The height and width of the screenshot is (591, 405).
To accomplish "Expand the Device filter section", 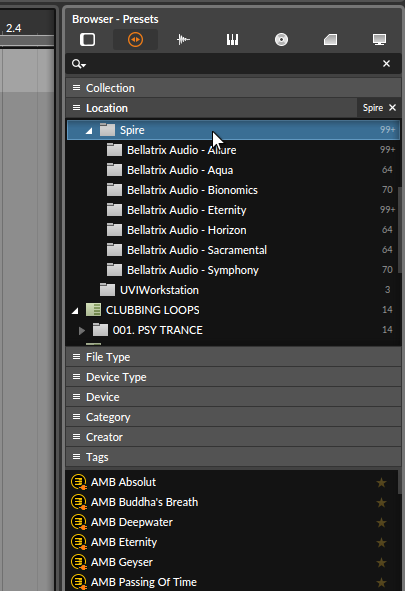I will 234,397.
